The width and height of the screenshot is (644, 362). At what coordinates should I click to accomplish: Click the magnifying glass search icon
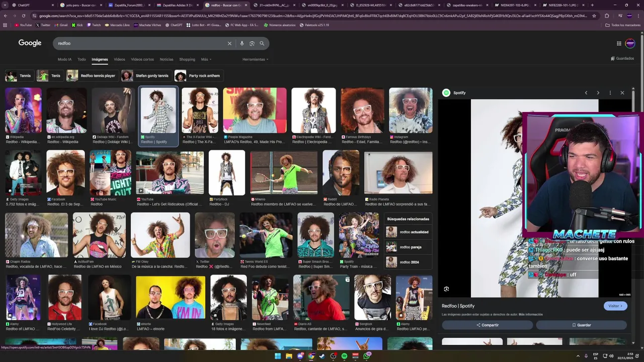tap(262, 43)
